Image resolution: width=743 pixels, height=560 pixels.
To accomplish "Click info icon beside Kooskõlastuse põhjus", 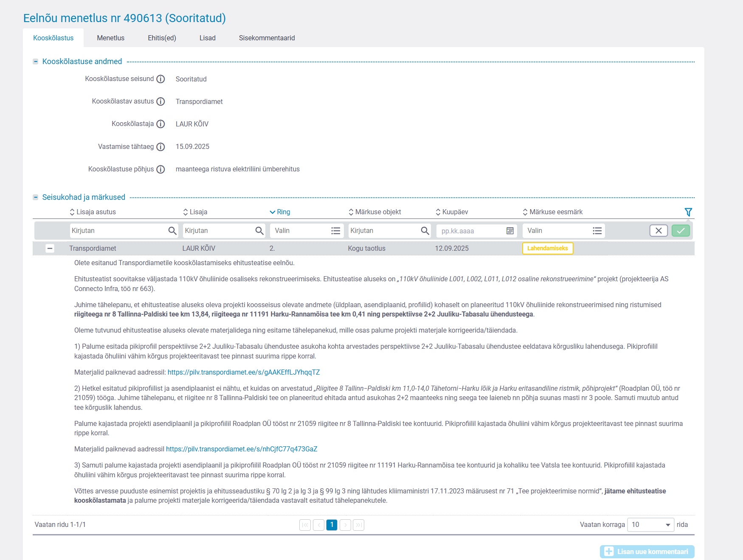I will (160, 169).
